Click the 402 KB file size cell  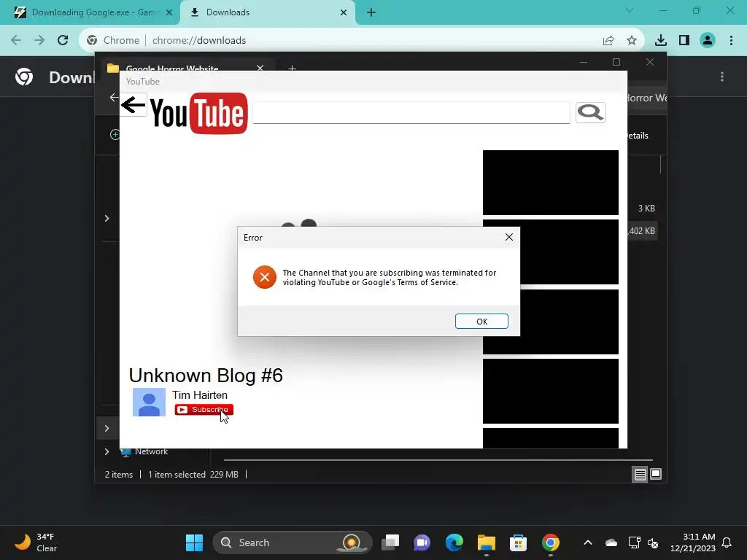click(x=642, y=231)
